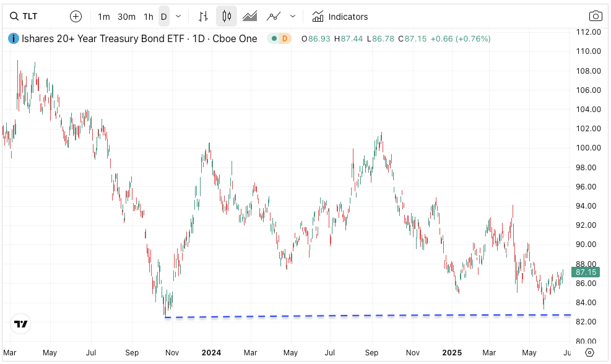The width and height of the screenshot is (611, 364).
Task: Click the TradingView logo in chart corner
Action: [x=21, y=324]
